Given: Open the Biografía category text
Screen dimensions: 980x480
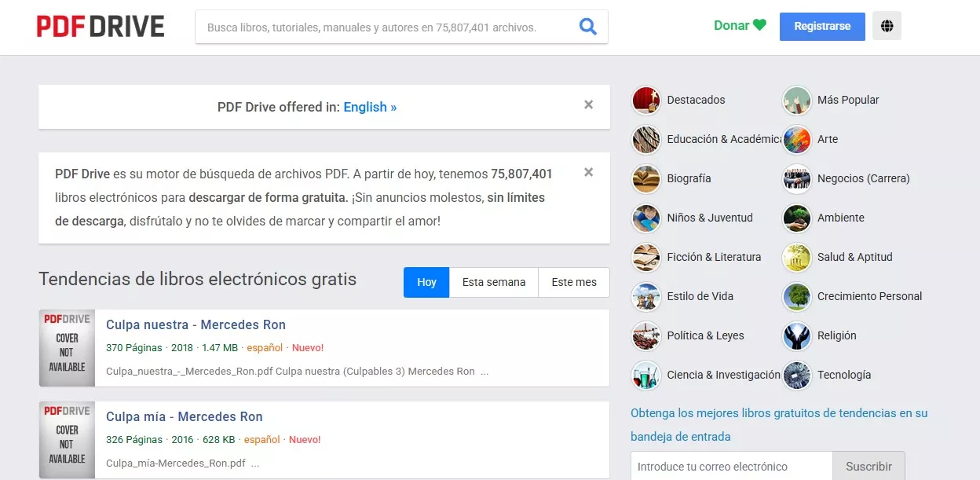Looking at the screenshot, I should click(x=689, y=178).
